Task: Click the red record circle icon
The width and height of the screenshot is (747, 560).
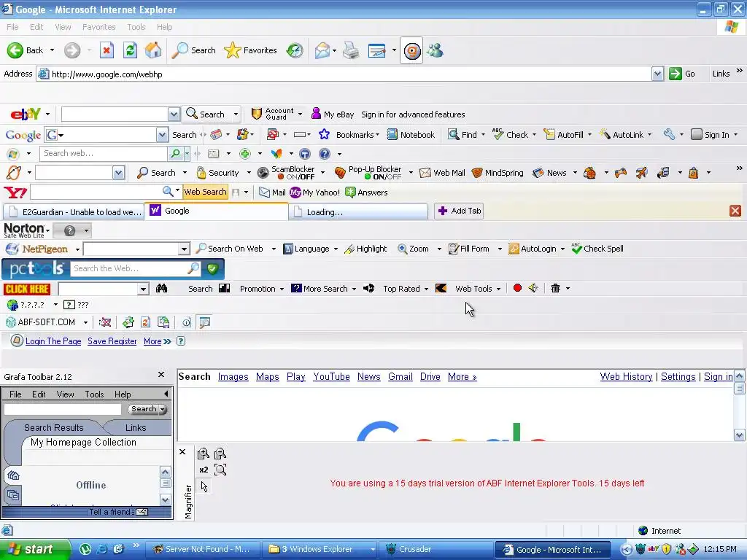Action: [517, 288]
